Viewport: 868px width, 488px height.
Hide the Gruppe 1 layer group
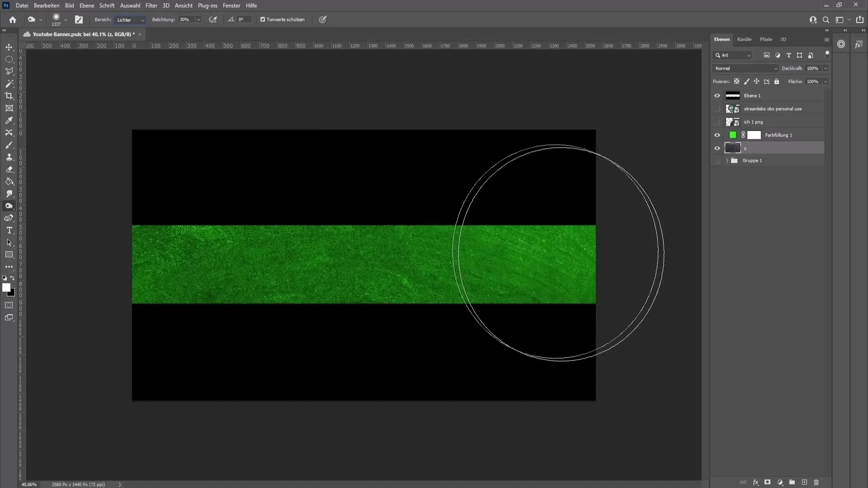coord(718,160)
